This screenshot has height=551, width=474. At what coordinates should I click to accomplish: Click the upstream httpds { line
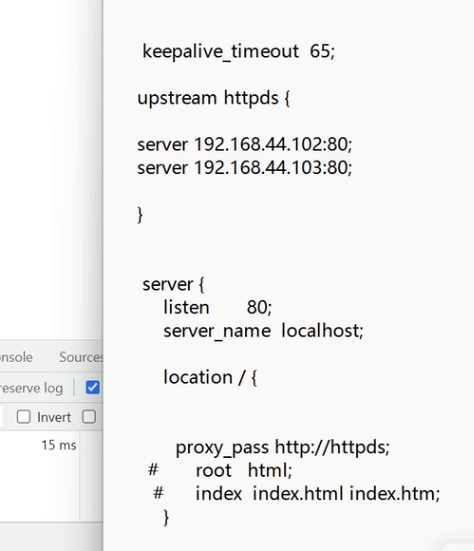[214, 98]
